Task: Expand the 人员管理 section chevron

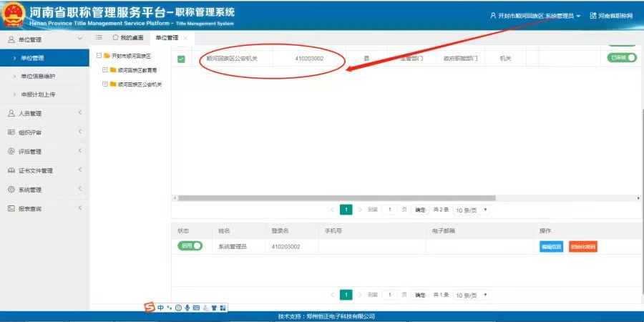Action: [80, 112]
